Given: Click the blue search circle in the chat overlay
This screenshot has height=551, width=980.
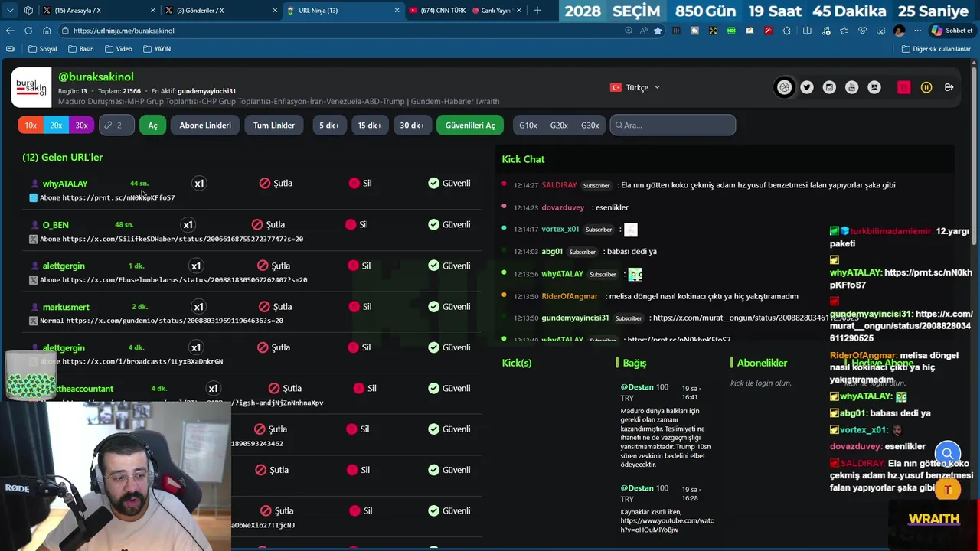Looking at the screenshot, I should coord(948,454).
